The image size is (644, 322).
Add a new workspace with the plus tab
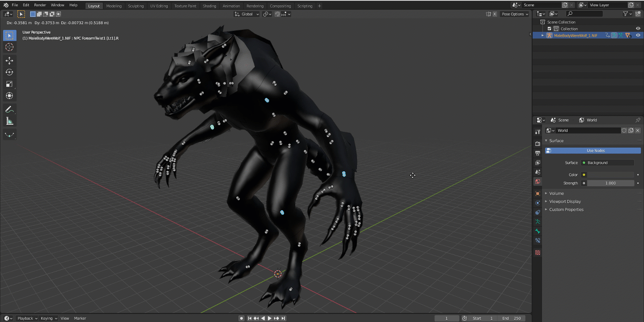point(319,6)
